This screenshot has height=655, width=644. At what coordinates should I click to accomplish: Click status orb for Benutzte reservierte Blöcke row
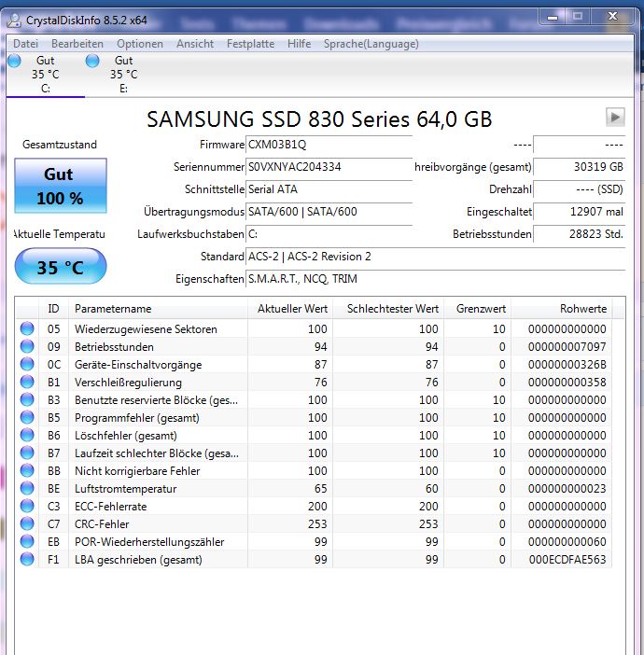click(x=27, y=399)
